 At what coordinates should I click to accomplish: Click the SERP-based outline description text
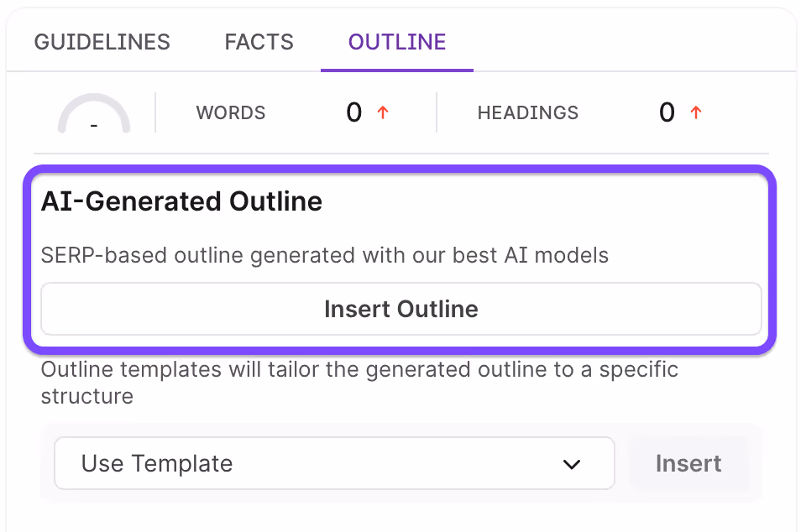pos(324,255)
